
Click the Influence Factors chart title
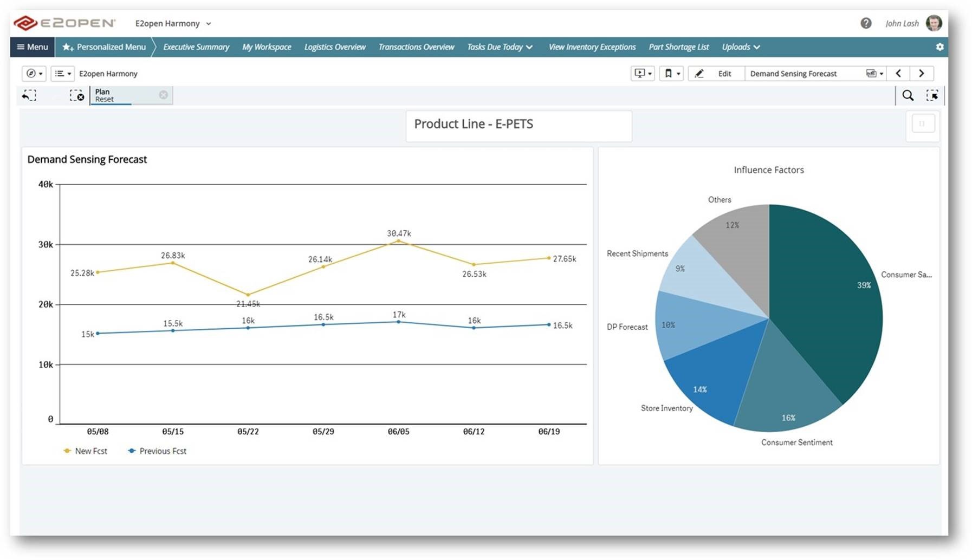click(x=769, y=170)
